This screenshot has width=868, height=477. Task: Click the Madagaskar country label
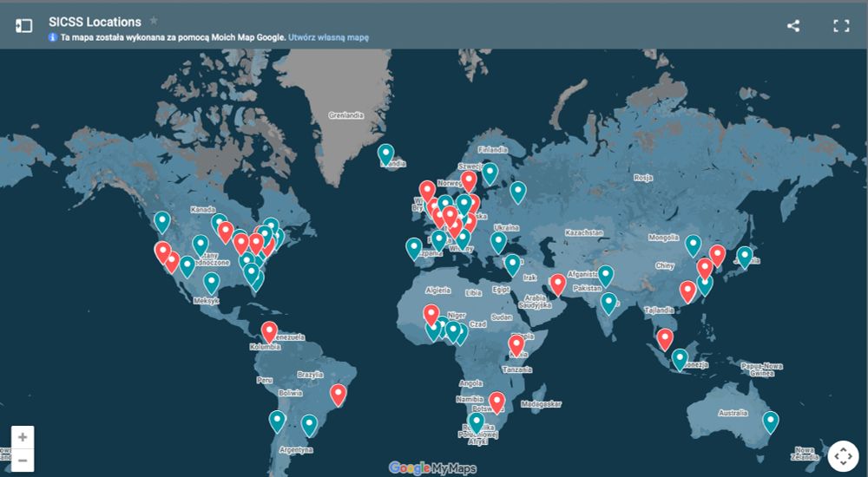541,404
